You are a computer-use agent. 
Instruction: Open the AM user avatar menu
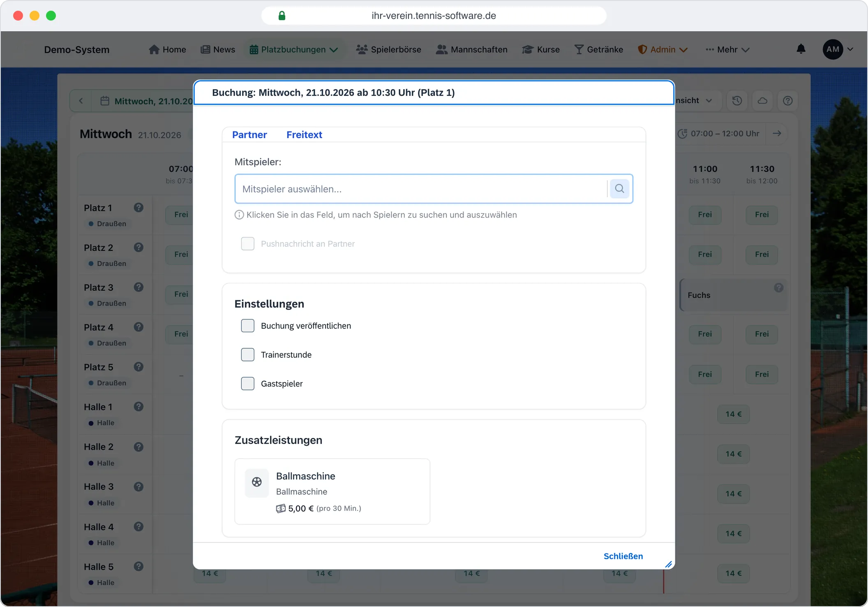[838, 49]
